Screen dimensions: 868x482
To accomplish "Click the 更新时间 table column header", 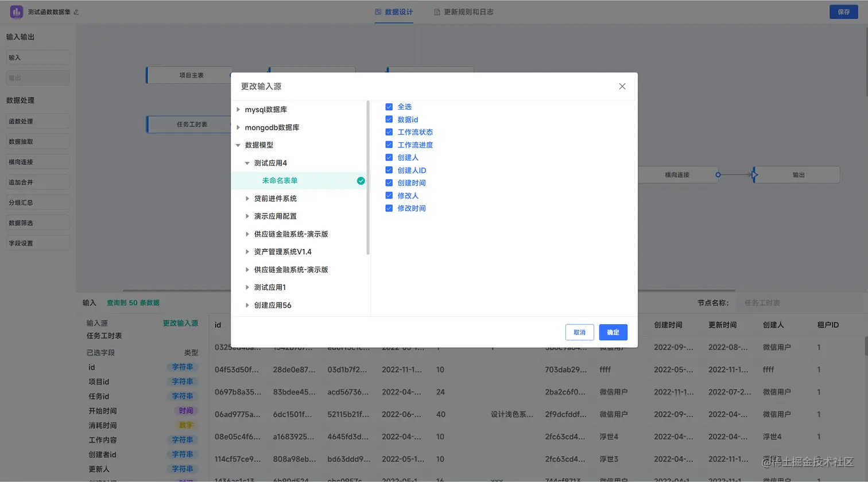I will (722, 325).
